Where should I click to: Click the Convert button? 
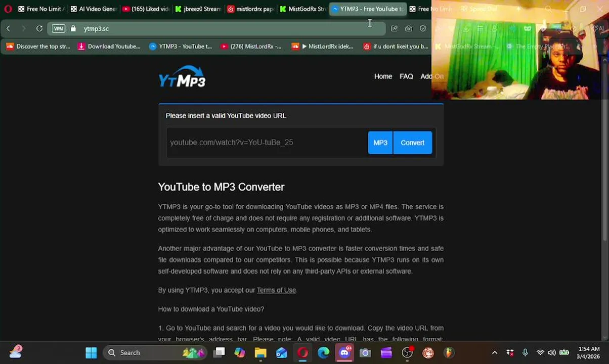[412, 143]
